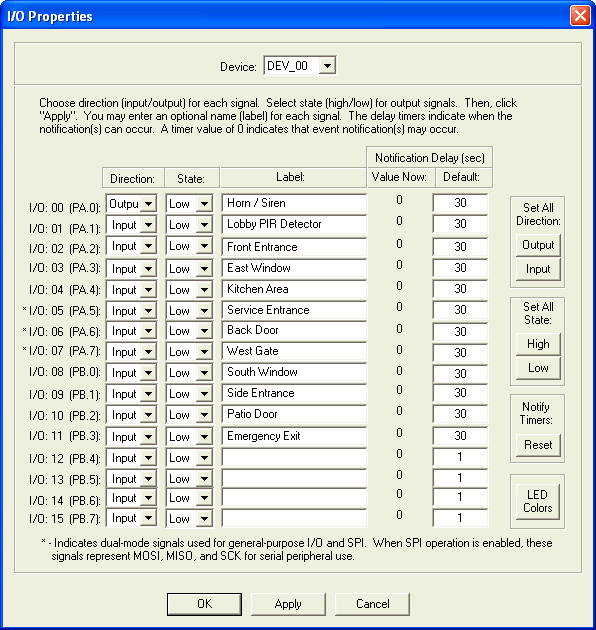Open the LED Colors settings

point(538,501)
